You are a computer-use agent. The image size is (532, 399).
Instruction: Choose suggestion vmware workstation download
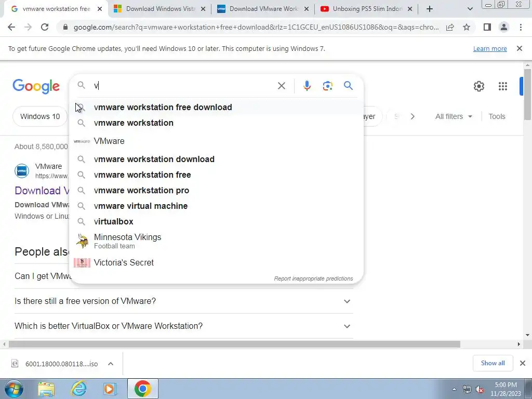coord(217,159)
